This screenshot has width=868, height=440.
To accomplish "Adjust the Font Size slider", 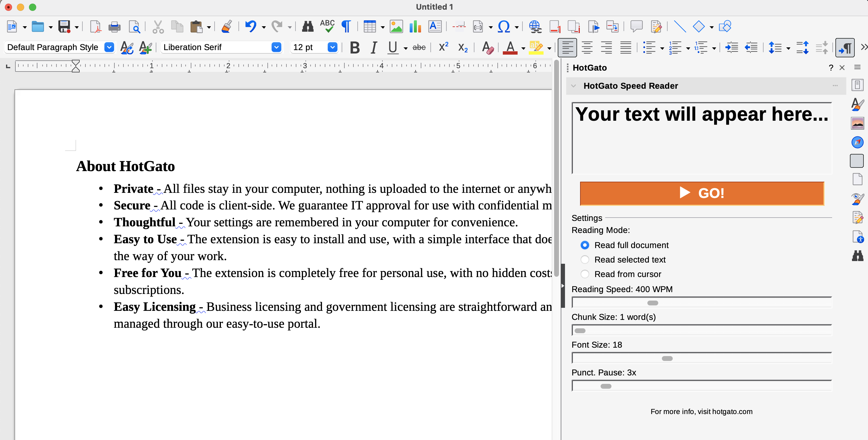I will pos(702,358).
